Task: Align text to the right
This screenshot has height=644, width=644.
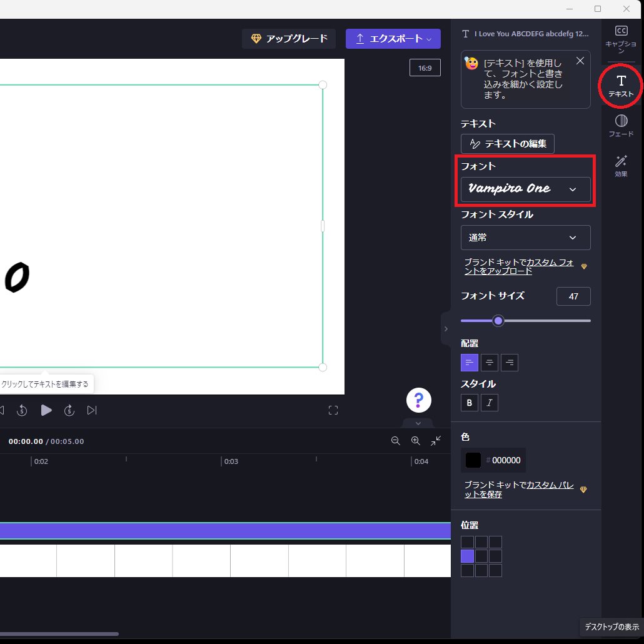Action: [x=510, y=363]
